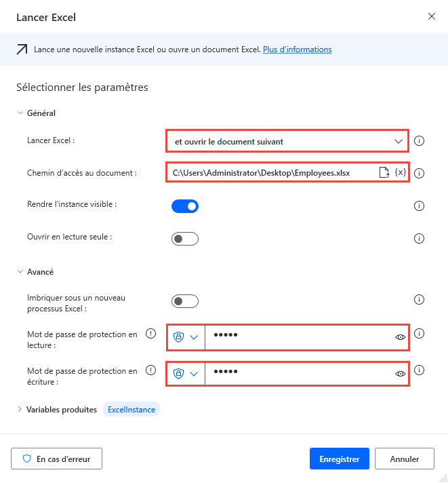Open the Plus d'informations link
This screenshot has width=448, height=483.
[x=297, y=50]
